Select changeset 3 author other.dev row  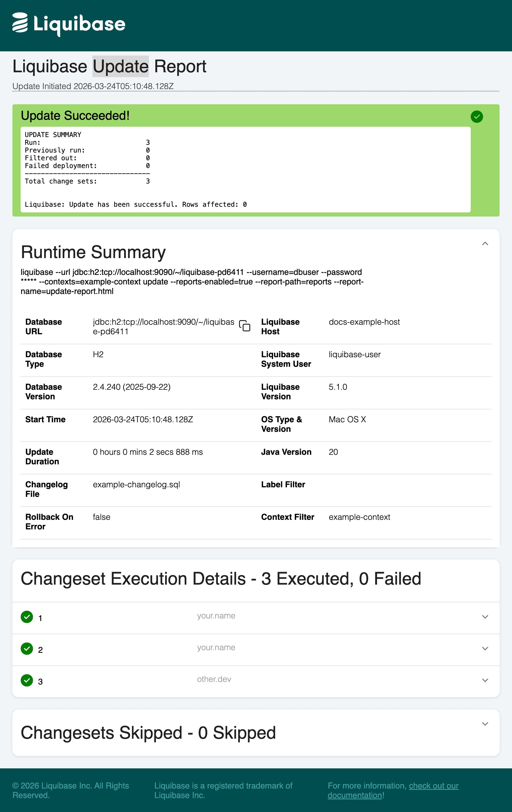point(256,681)
